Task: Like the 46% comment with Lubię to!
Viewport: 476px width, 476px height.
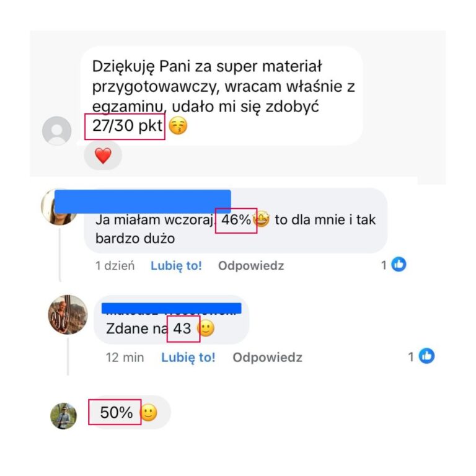Action: [176, 266]
